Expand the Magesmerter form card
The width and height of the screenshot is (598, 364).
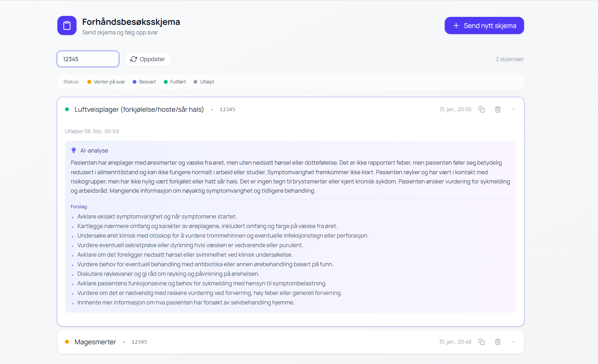pyautogui.click(x=513, y=342)
